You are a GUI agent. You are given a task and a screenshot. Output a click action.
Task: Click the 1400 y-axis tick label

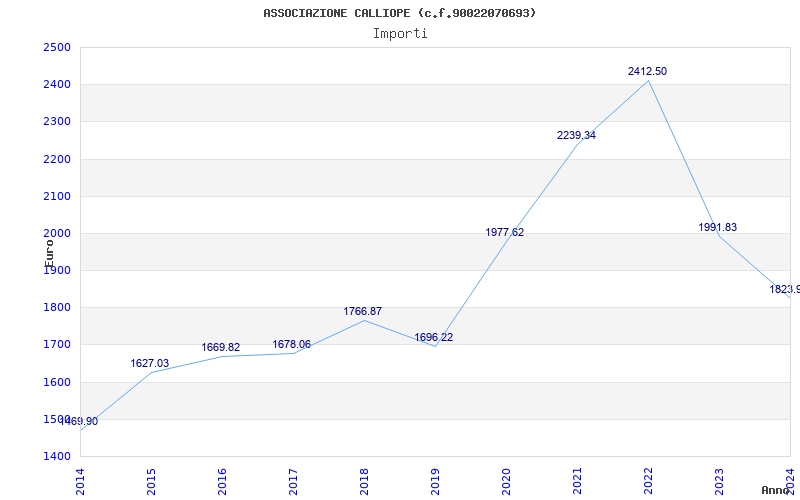tap(57, 457)
